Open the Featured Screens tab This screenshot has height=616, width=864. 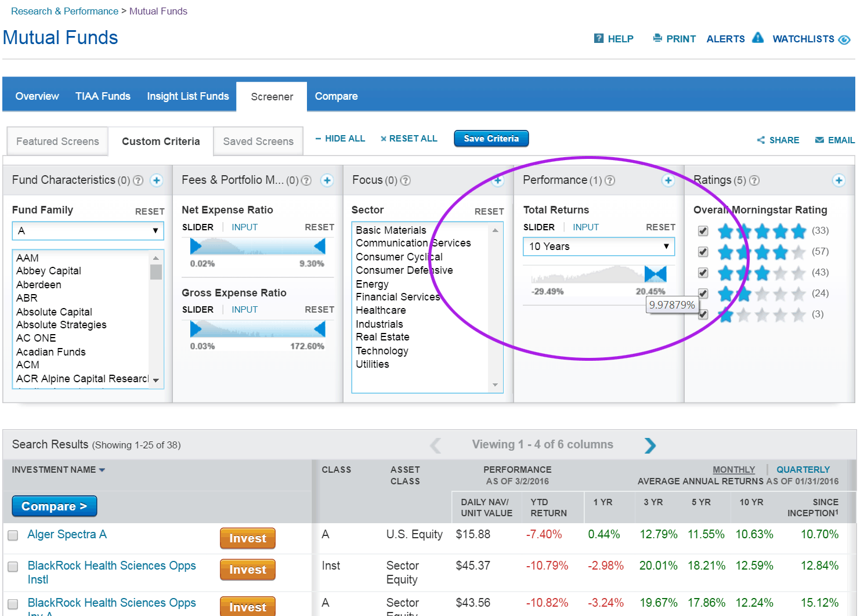(x=57, y=142)
